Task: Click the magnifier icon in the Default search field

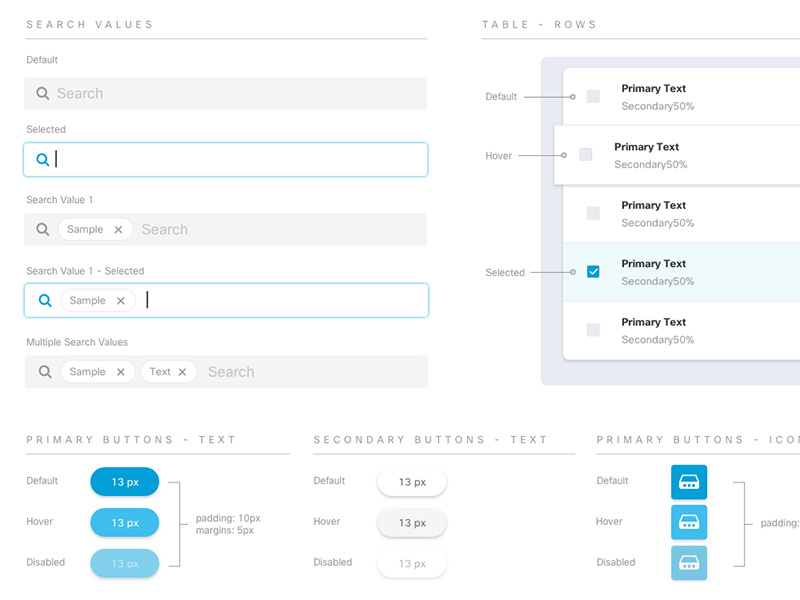Action: pyautogui.click(x=43, y=93)
